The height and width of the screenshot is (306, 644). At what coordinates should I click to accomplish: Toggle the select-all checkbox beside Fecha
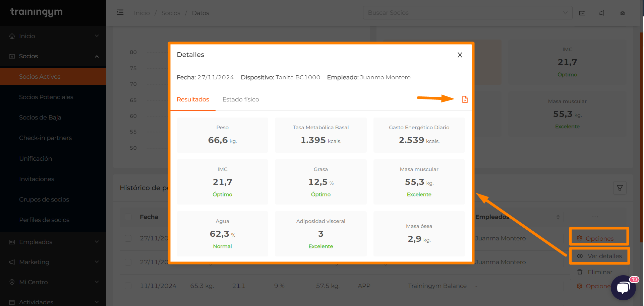pyautogui.click(x=128, y=217)
